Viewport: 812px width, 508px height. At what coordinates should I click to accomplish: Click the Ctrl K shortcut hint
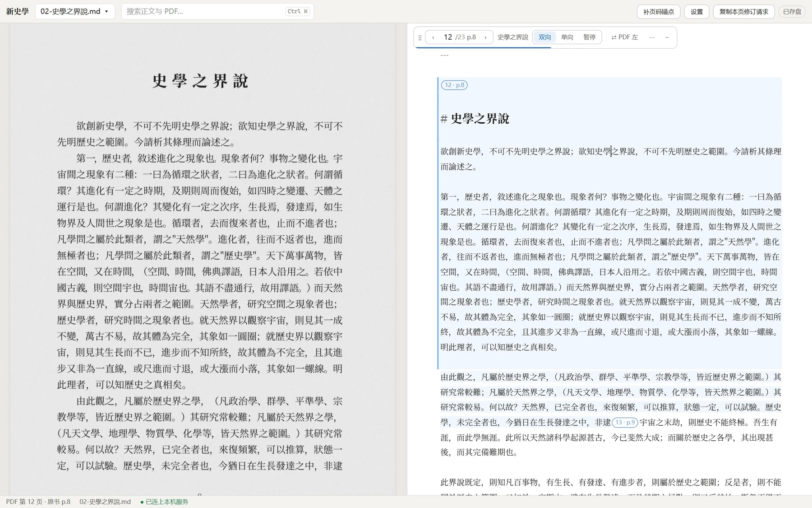pos(297,12)
